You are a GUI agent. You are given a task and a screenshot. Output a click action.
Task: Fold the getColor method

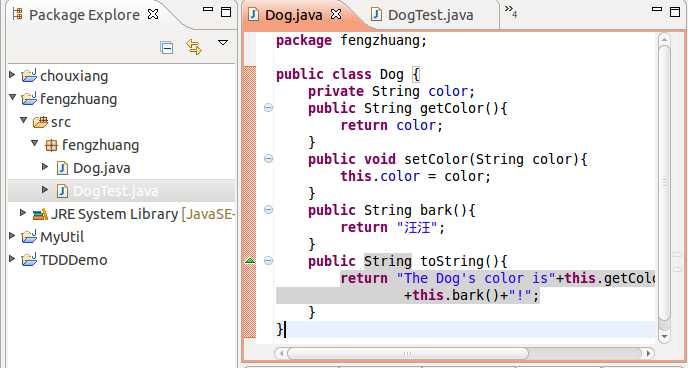(x=269, y=107)
